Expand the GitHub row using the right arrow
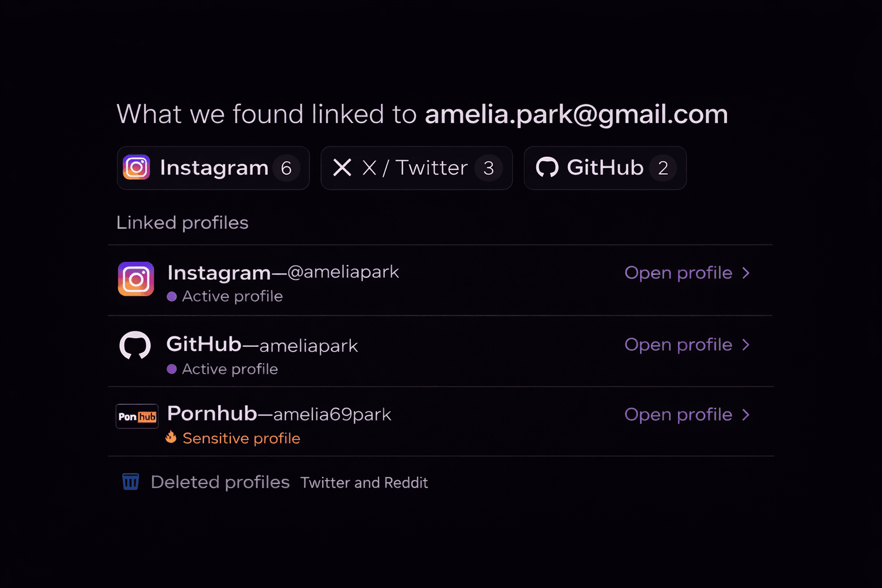 [747, 345]
